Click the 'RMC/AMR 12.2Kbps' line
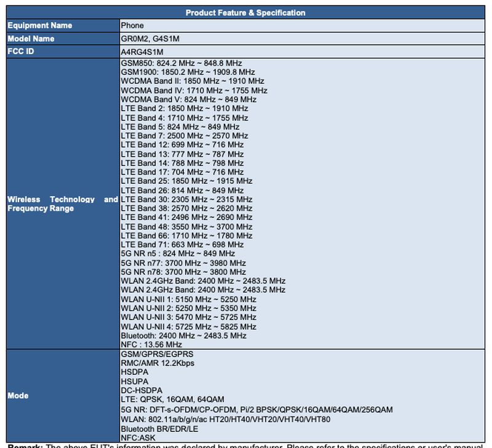Viewport: 492px width, 448px height. tap(157, 363)
